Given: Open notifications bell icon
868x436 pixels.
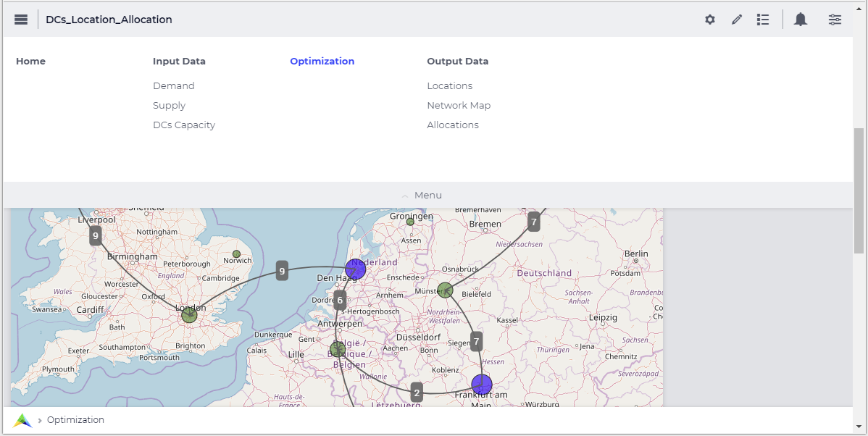Looking at the screenshot, I should pos(801,20).
